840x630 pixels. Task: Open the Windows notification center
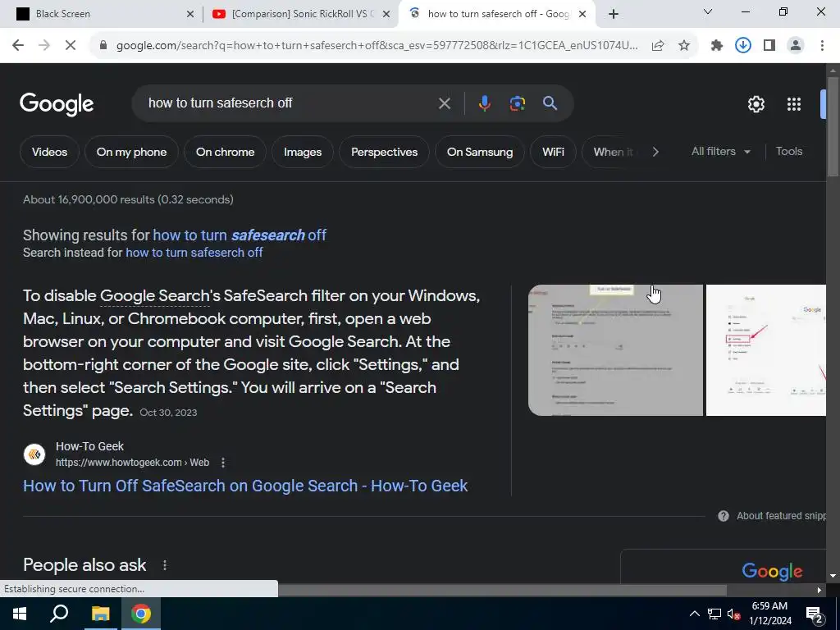pyautogui.click(x=815, y=614)
